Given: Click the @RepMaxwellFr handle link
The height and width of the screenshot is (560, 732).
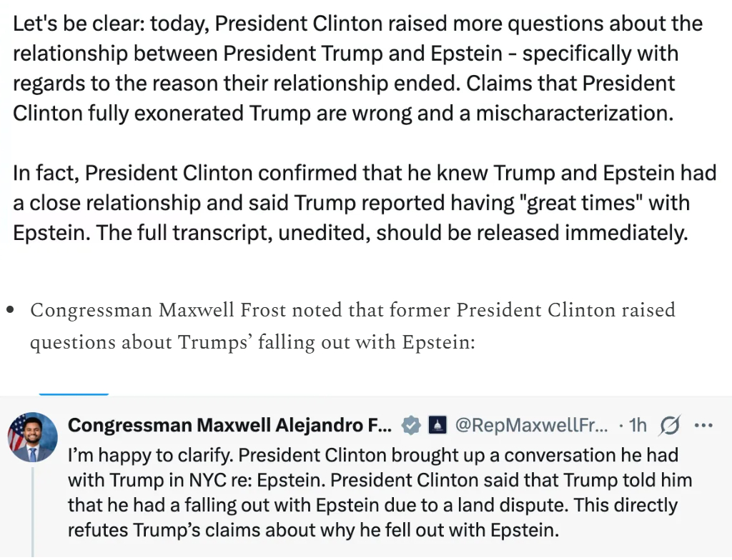Looking at the screenshot, I should (x=531, y=426).
